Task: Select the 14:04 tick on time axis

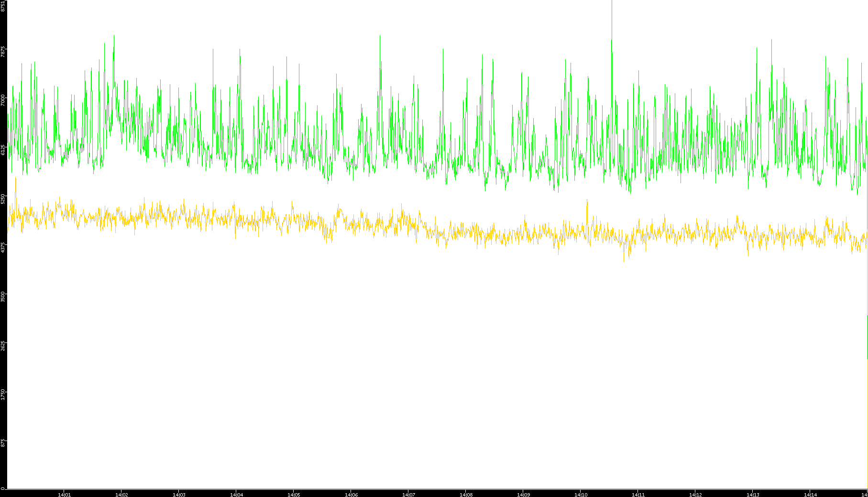Action: (236, 495)
